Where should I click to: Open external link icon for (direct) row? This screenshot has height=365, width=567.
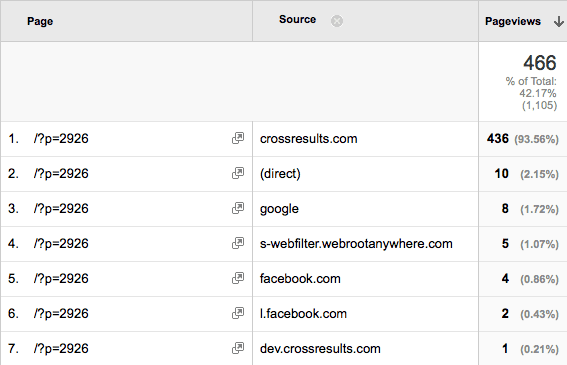click(x=238, y=173)
